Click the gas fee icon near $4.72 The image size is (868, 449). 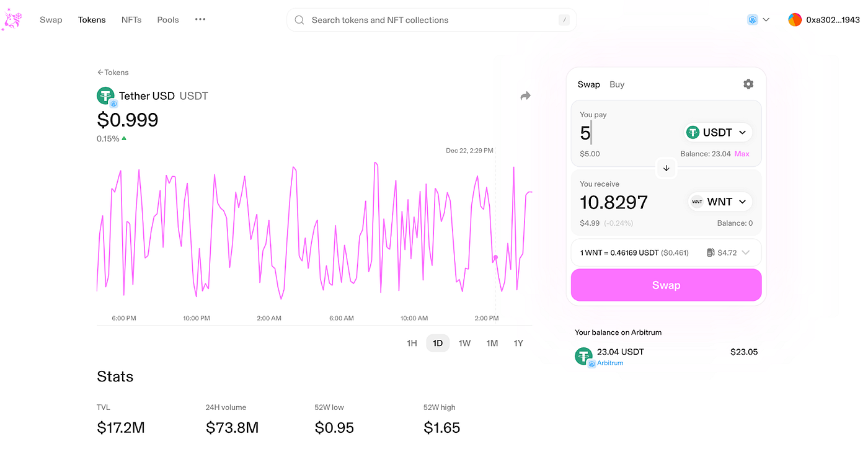coord(711,252)
